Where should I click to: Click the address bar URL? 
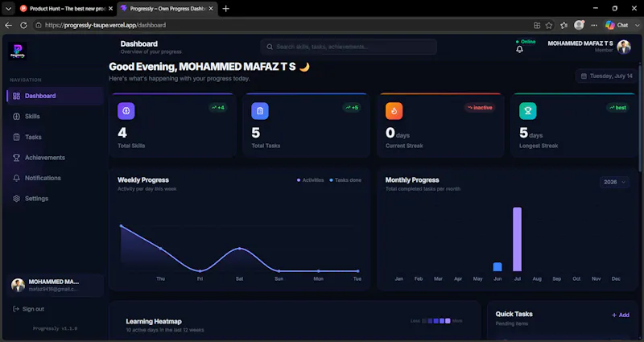pyautogui.click(x=105, y=25)
